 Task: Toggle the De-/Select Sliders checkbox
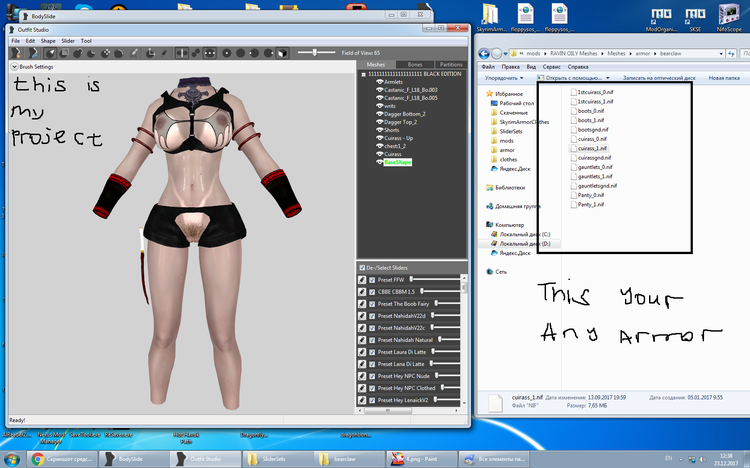coord(362,267)
